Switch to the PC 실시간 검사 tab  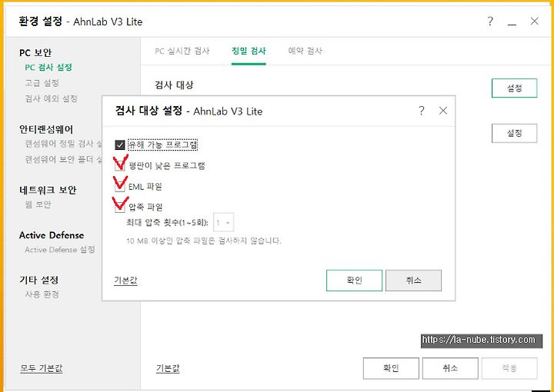click(182, 51)
